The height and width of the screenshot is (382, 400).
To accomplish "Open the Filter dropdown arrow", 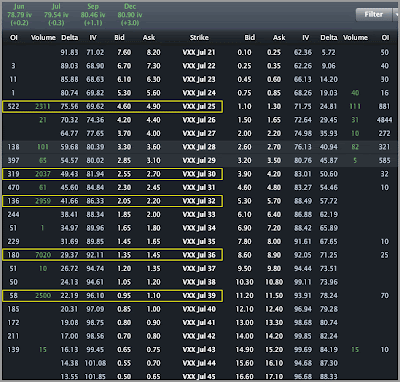I will (x=396, y=14).
